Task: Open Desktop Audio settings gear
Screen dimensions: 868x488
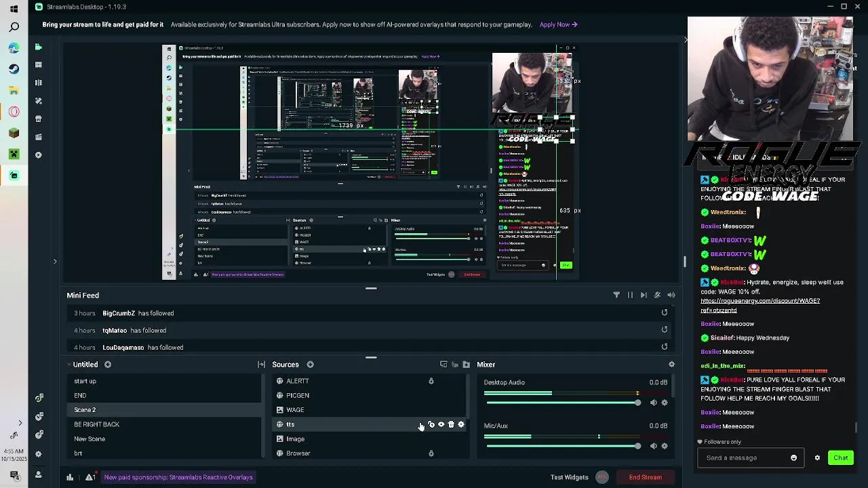Action: coord(665,403)
